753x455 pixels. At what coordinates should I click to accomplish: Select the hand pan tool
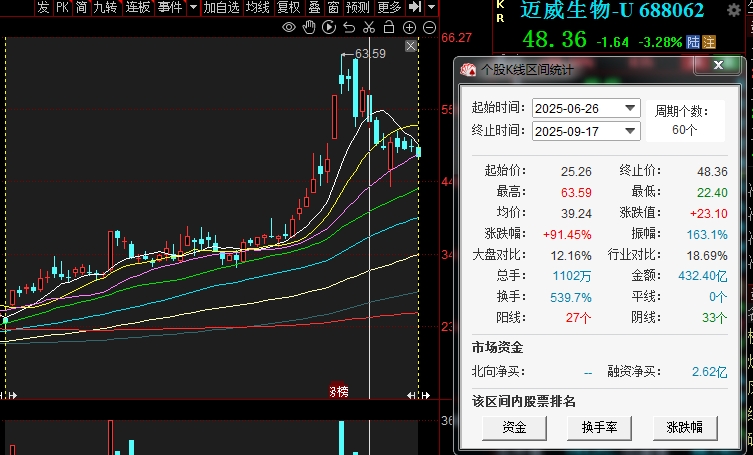(x=310, y=27)
